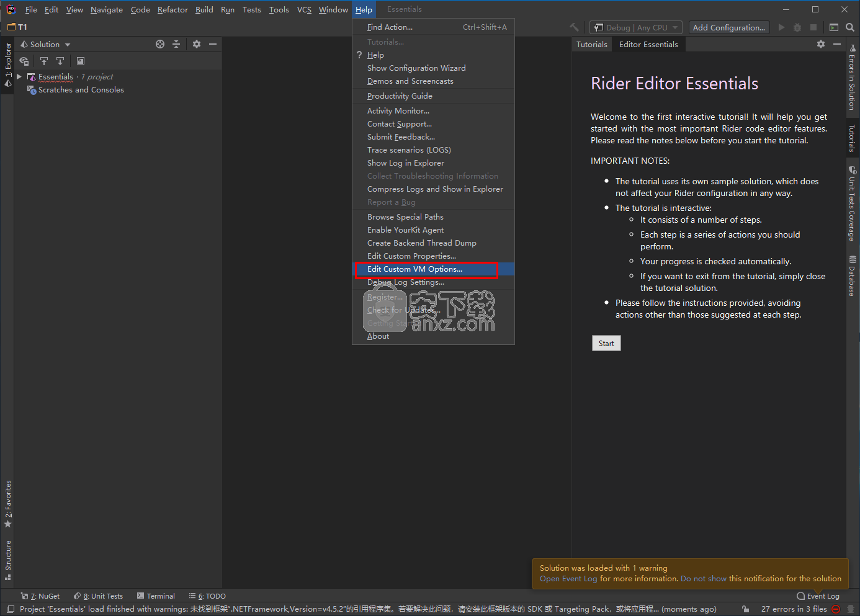Screen dimensions: 860x616
Task: Choose Find Action from Help menu
Action: click(433, 27)
